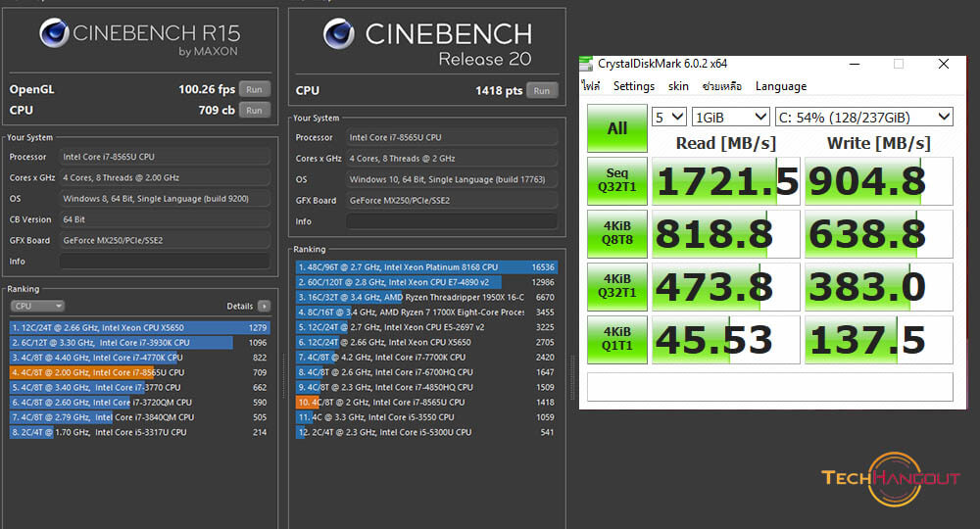Click the Cinebench R15 logo sphere icon
The image size is (980, 529).
click(x=54, y=33)
